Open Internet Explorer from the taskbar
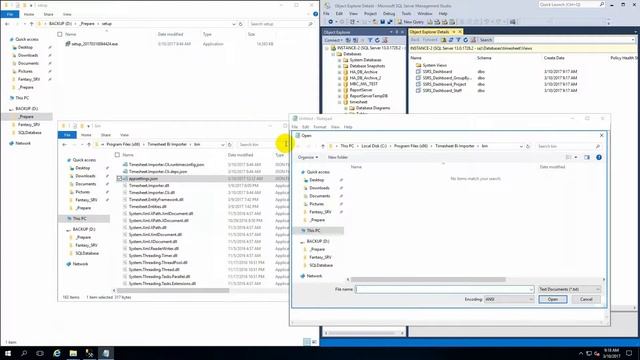Screen dimensions: 640x360 click(57, 353)
